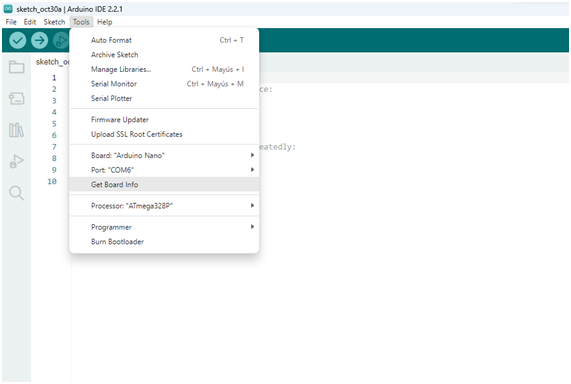This screenshot has height=384, width=571.
Task: Select Manage Libraries... entry
Action: (x=164, y=69)
